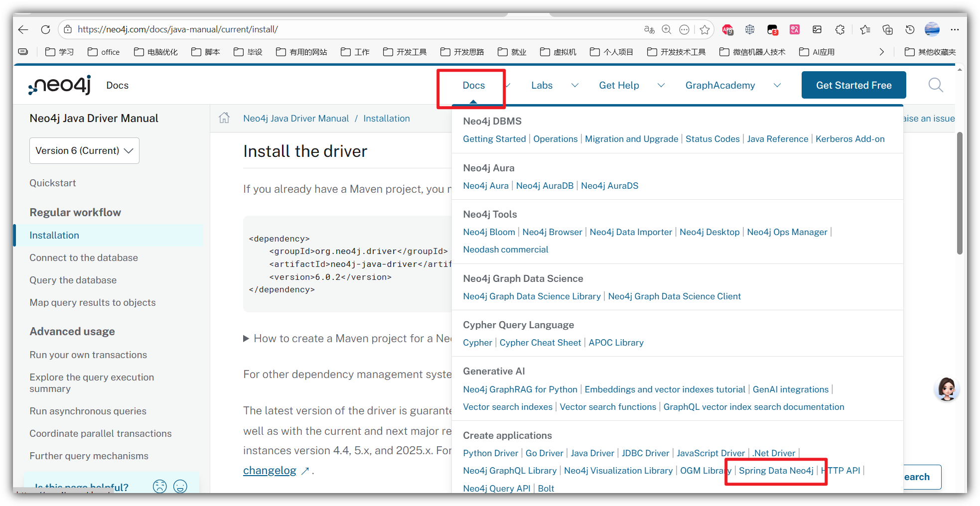Open the browser history clock icon
Screen dimensions: 980x506
(x=910, y=29)
